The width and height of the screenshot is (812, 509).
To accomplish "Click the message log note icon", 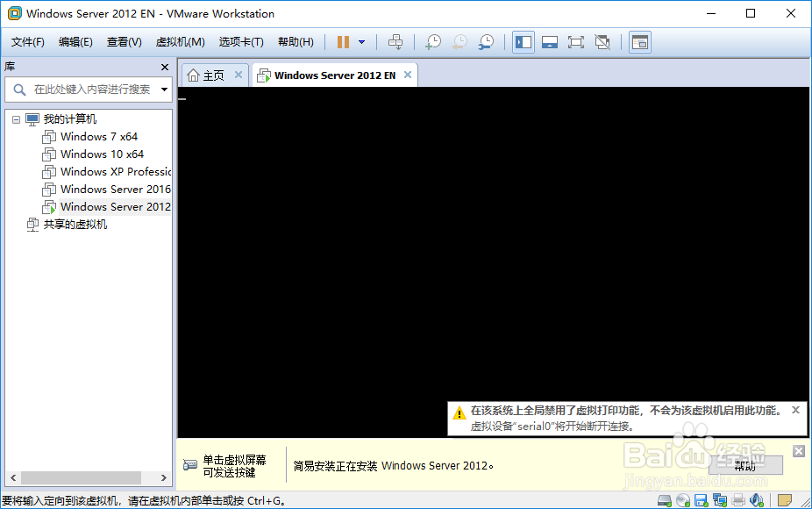I will [x=784, y=500].
